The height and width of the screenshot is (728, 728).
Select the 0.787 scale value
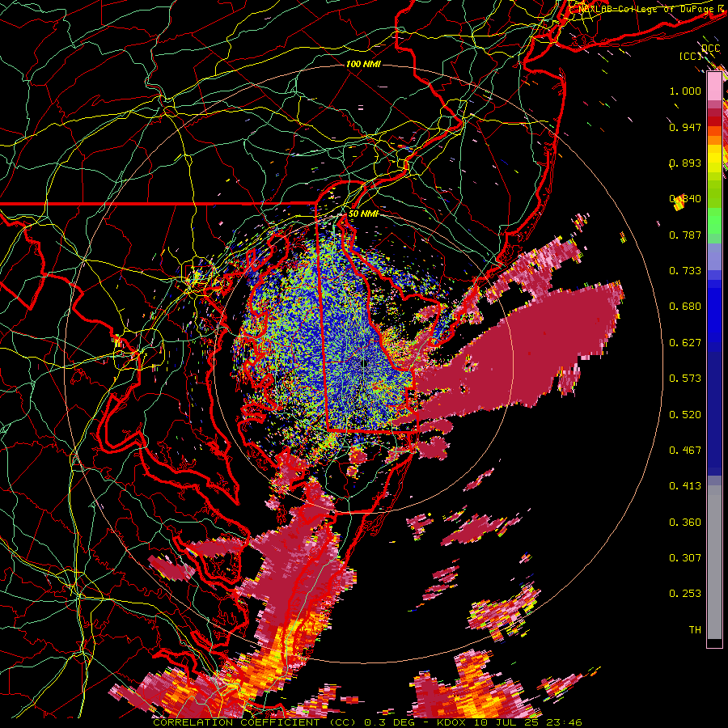point(685,235)
